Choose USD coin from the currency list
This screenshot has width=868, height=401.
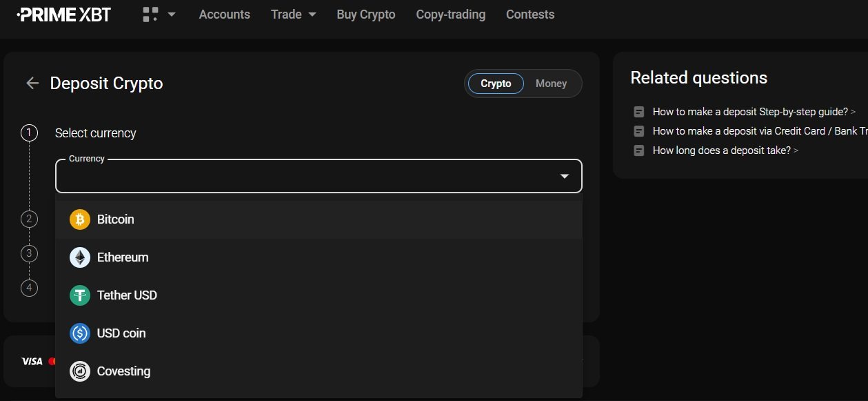[x=319, y=333]
